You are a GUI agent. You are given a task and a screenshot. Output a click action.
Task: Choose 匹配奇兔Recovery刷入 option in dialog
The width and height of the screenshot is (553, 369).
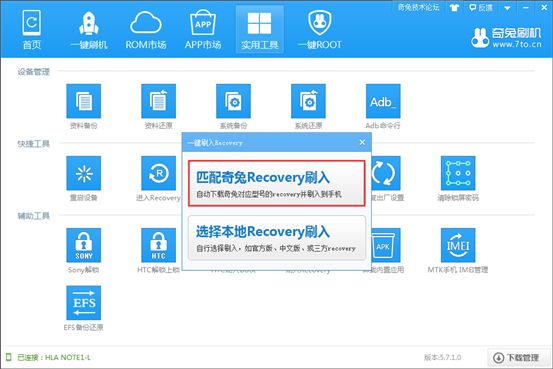click(x=277, y=183)
